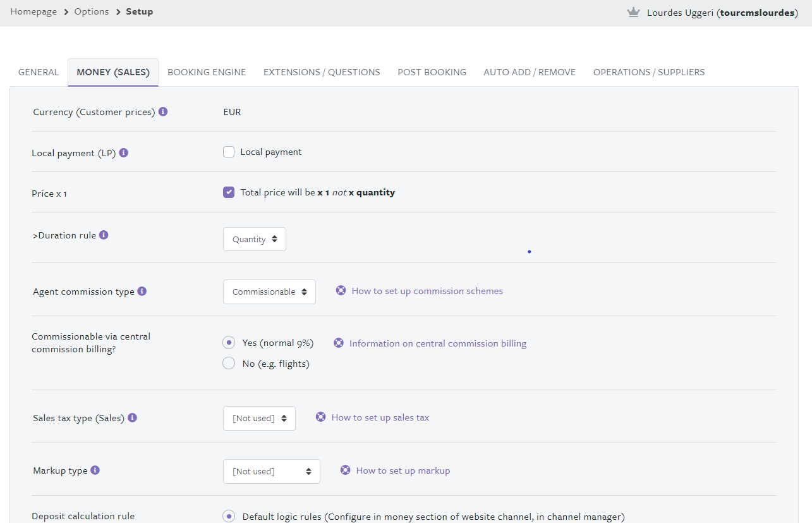This screenshot has width=812, height=523.
Task: Click lifebuoy icon next to commission schemes help
Action: point(341,291)
